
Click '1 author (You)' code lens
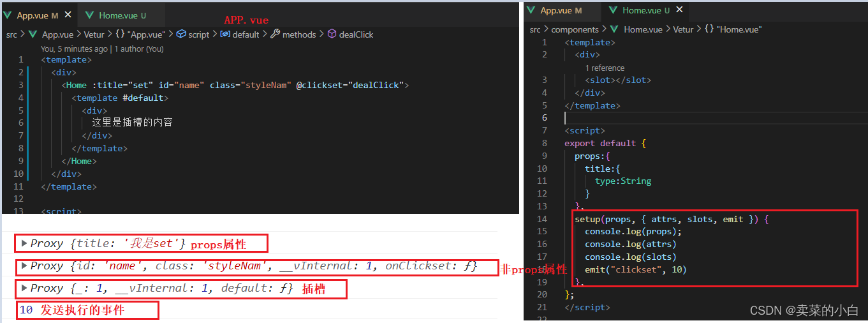coord(139,49)
